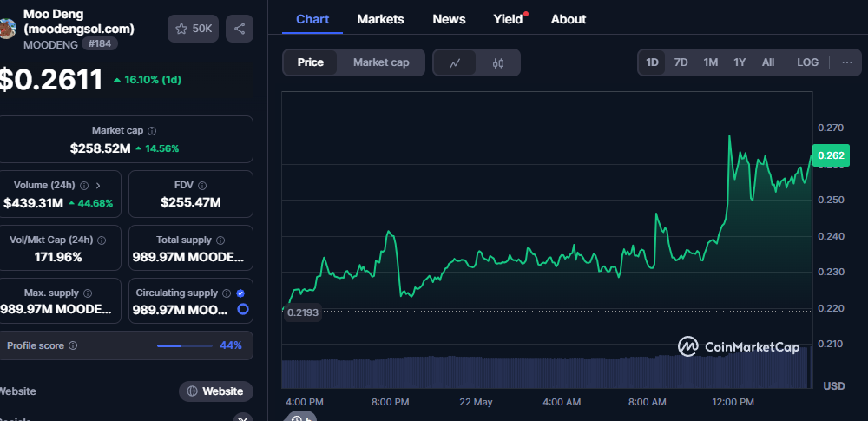Click the Moo Deng coin logo
The height and width of the screenshot is (421, 868).
point(7,29)
